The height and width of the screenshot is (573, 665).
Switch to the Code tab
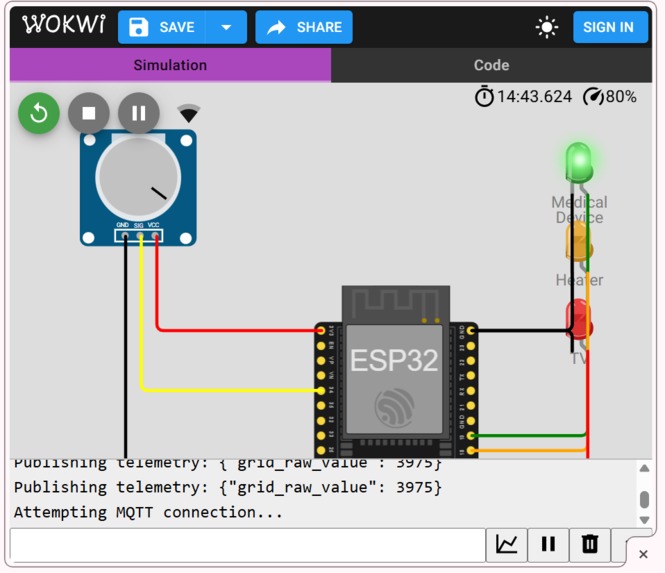tap(491, 65)
